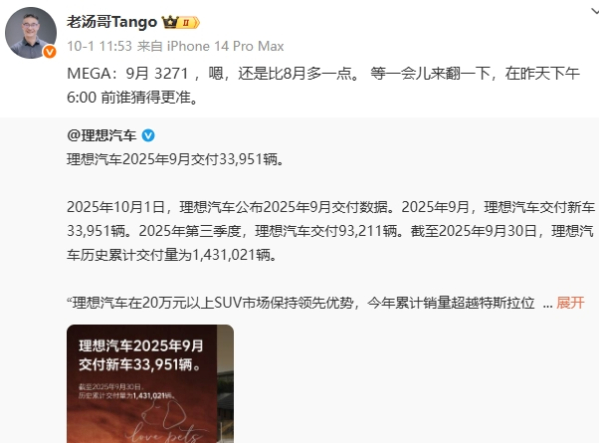Click the blue verified checkmark beside 理想汽车
The height and width of the screenshot is (443, 599).
point(148,135)
